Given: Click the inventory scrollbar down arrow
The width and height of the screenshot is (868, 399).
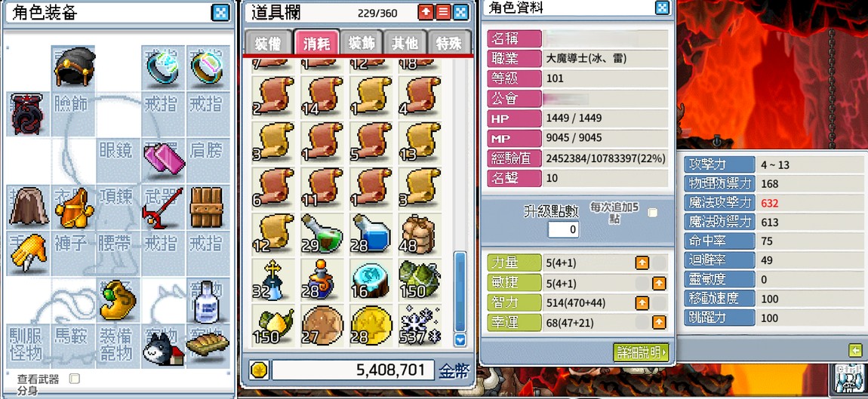Looking at the screenshot, I should (460, 339).
